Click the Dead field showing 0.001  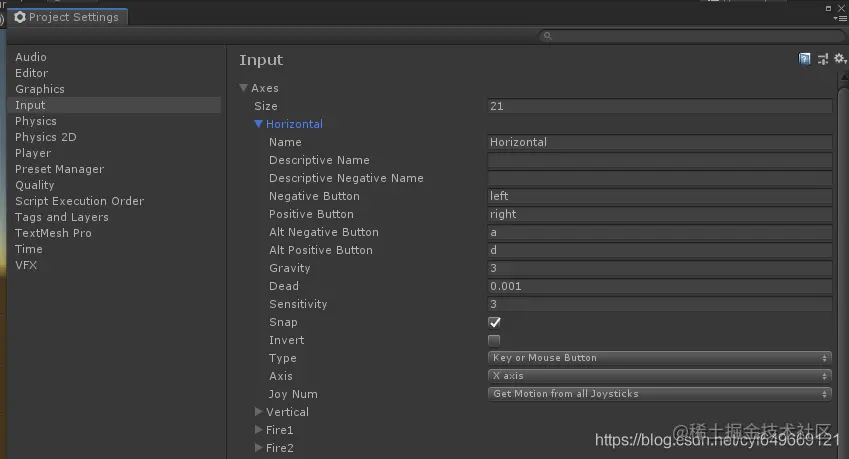click(x=659, y=286)
